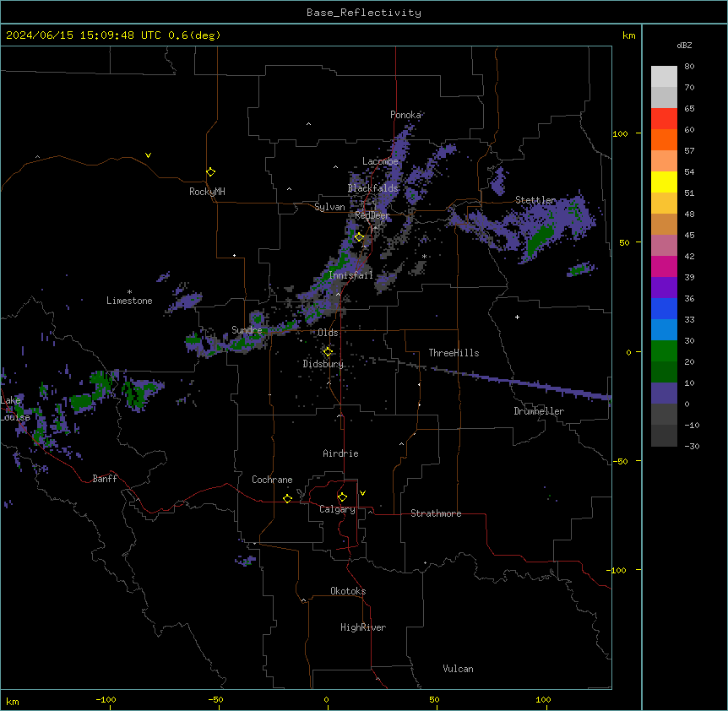Select the yellow diamond marker above Didsbury
728x711 pixels.
pyautogui.click(x=328, y=351)
